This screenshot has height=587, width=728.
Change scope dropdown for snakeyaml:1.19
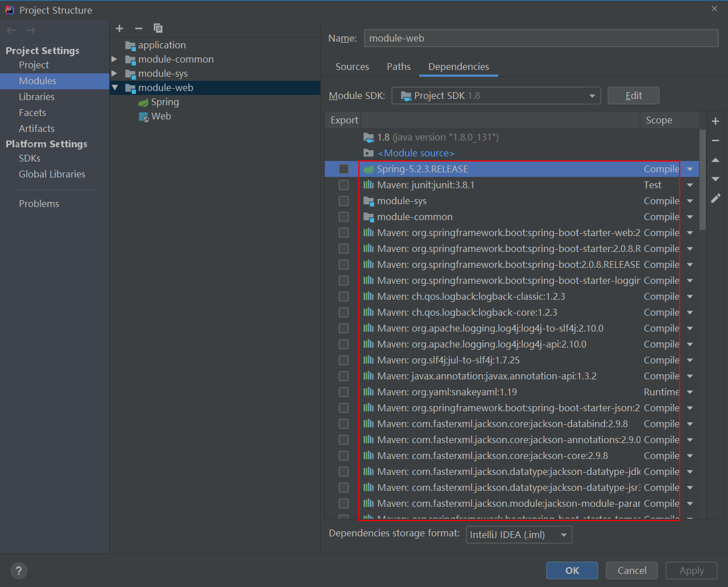coord(690,392)
